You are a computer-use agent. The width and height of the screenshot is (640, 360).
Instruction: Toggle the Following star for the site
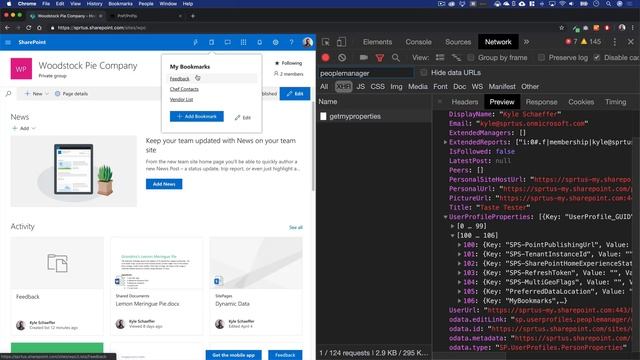click(x=289, y=63)
